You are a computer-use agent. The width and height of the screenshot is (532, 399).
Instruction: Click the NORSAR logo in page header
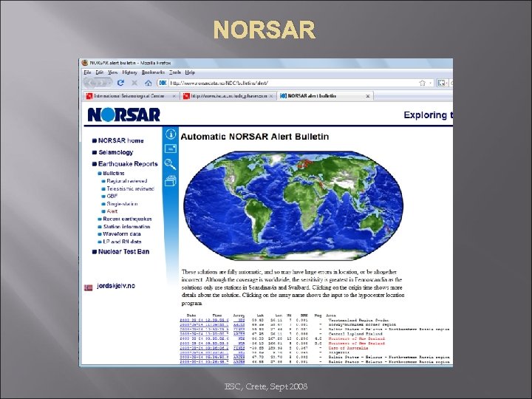[123, 115]
